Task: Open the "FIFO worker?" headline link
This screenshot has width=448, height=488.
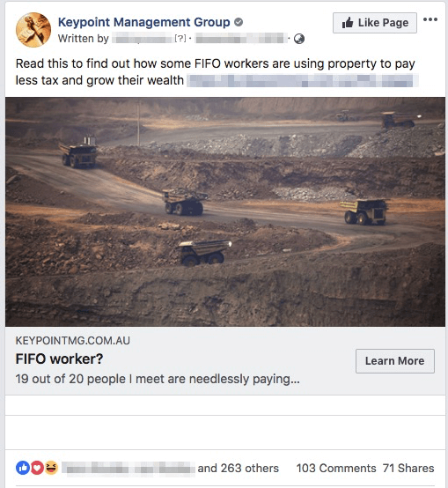Action: coord(59,359)
